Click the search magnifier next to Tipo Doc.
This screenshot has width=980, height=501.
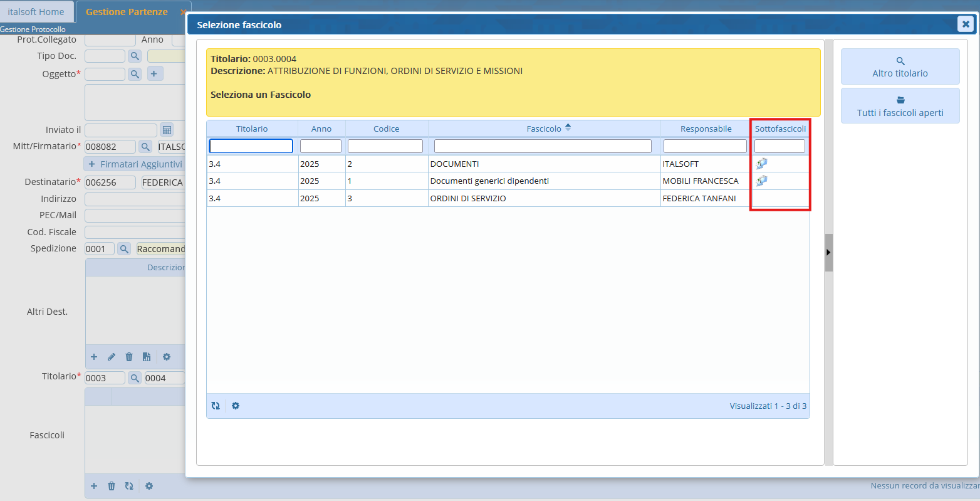point(135,56)
